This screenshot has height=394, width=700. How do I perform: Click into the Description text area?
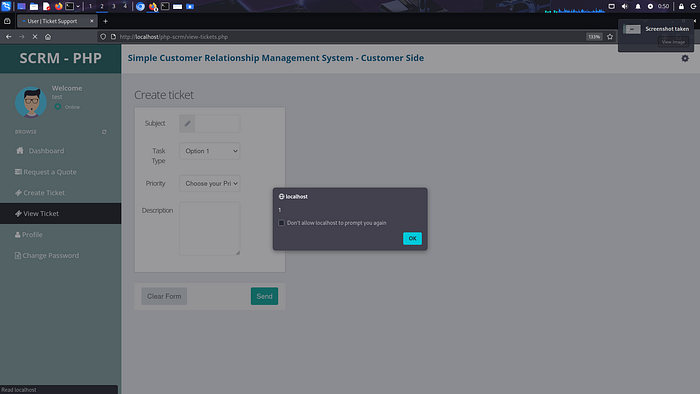pos(210,228)
